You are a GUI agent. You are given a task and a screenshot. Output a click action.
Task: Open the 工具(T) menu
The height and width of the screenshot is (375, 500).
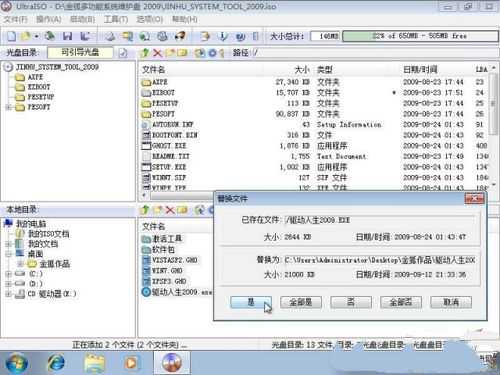tap(116, 19)
